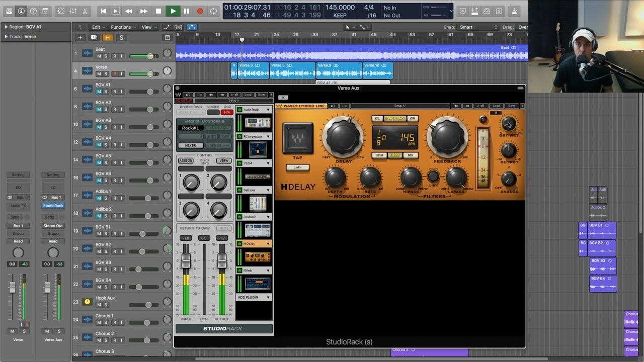Open the ADD PLUGIN dropdown in StudioRack

254,297
